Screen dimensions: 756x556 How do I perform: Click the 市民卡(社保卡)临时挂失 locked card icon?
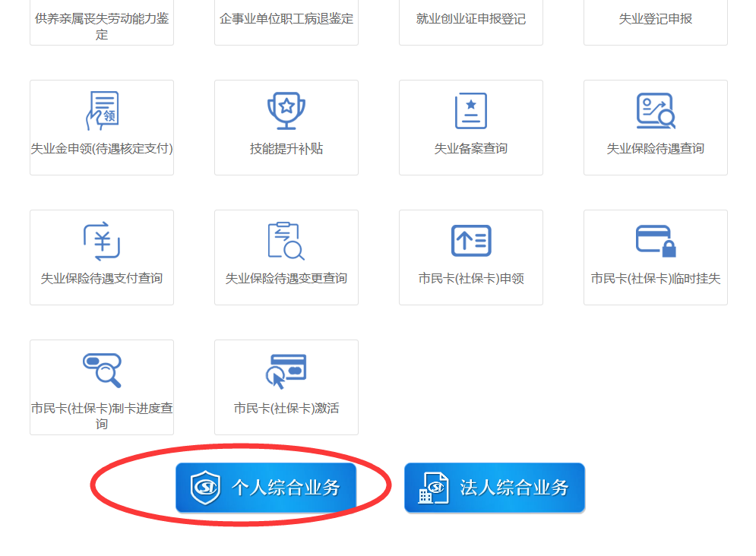tap(655, 241)
